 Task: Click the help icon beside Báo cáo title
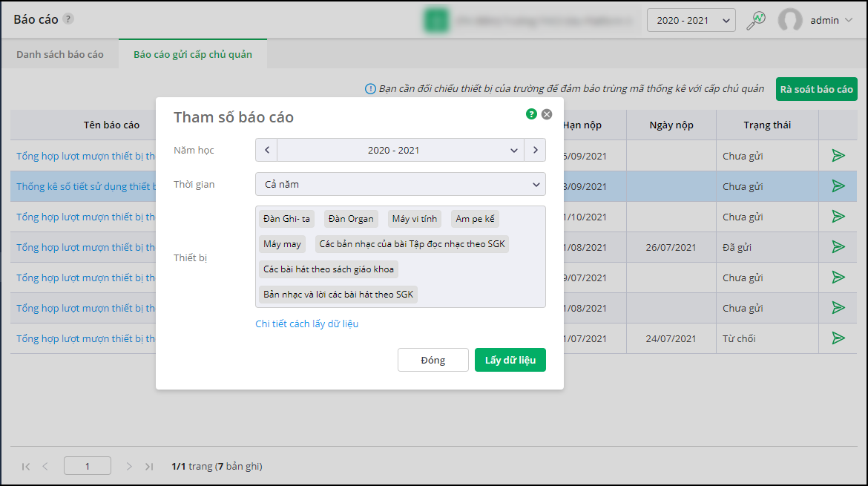click(x=68, y=19)
